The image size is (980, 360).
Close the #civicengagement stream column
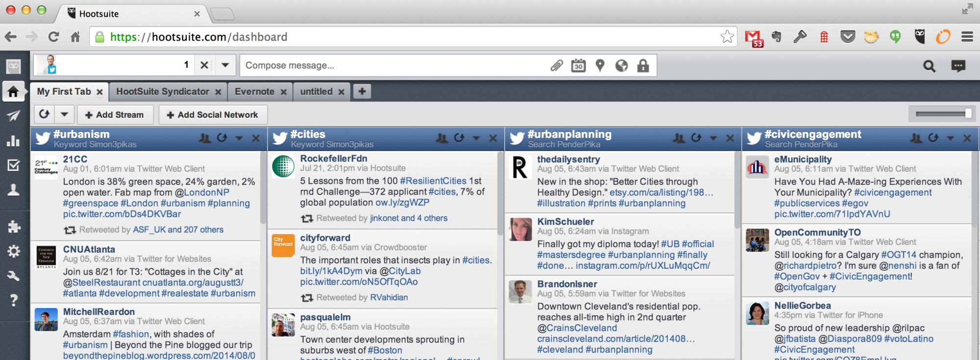(x=967, y=138)
